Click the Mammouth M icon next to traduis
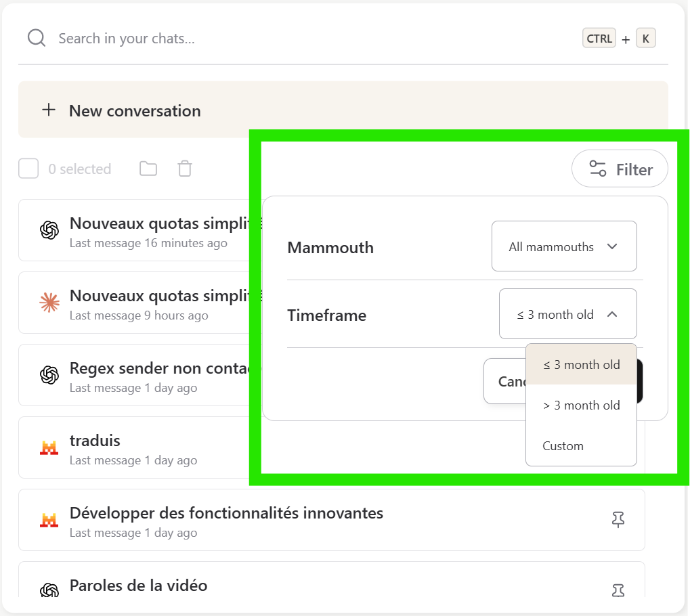The image size is (690, 616). 48,447
